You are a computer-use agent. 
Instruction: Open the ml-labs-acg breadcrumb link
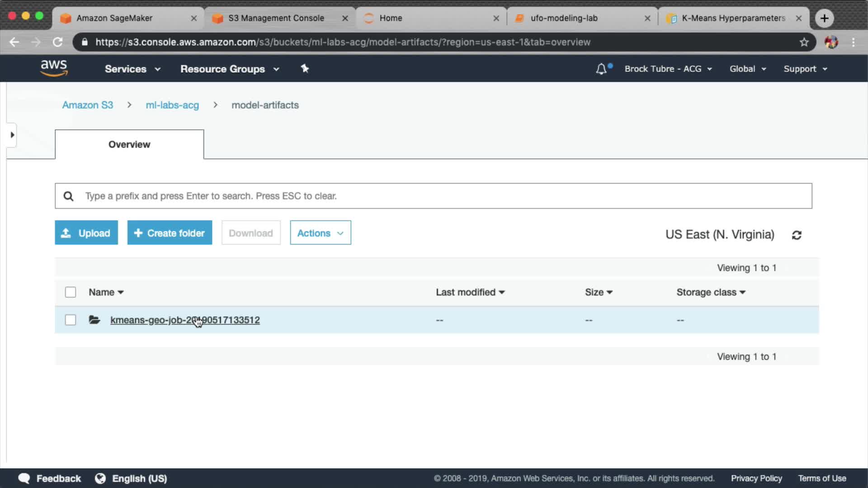pyautogui.click(x=172, y=105)
